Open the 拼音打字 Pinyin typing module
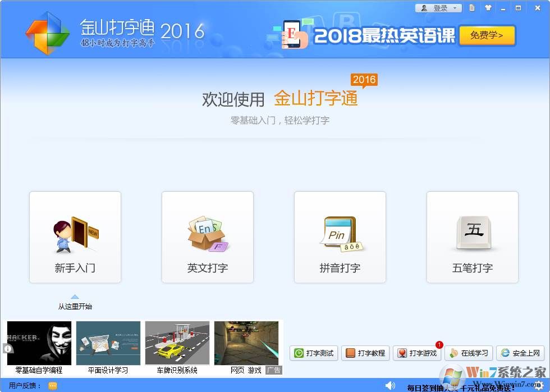 click(340, 237)
